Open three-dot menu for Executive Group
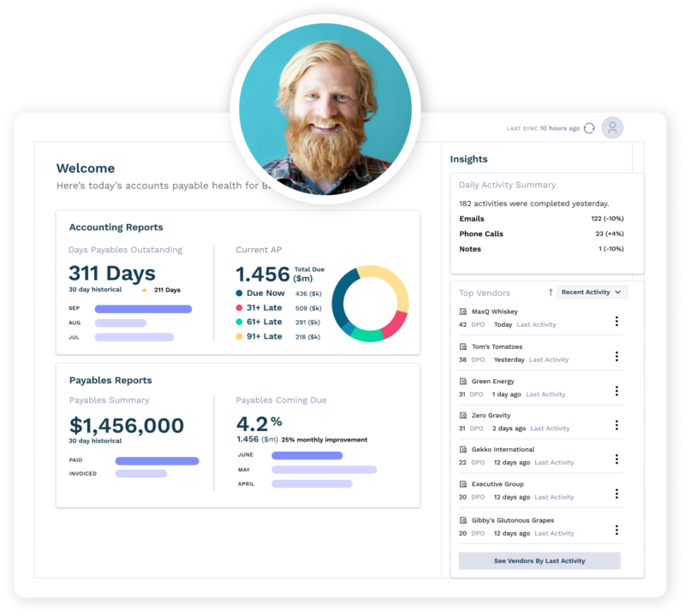The width and height of the screenshot is (685, 616). [x=616, y=494]
